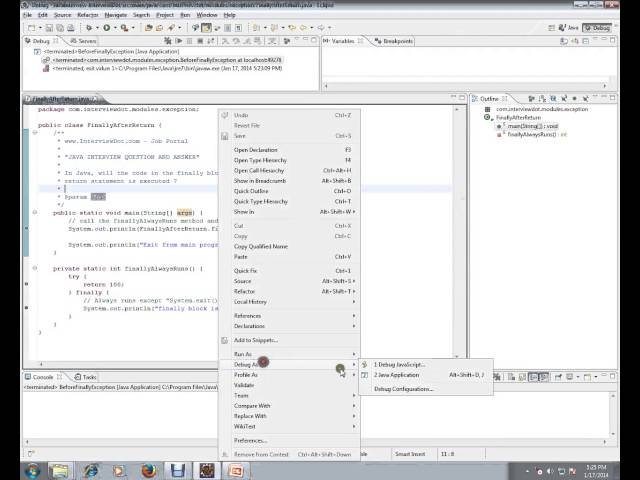Click the Step Over icon in Debug view
The height and width of the screenshot is (480, 640).
pyautogui.click(x=236, y=41)
